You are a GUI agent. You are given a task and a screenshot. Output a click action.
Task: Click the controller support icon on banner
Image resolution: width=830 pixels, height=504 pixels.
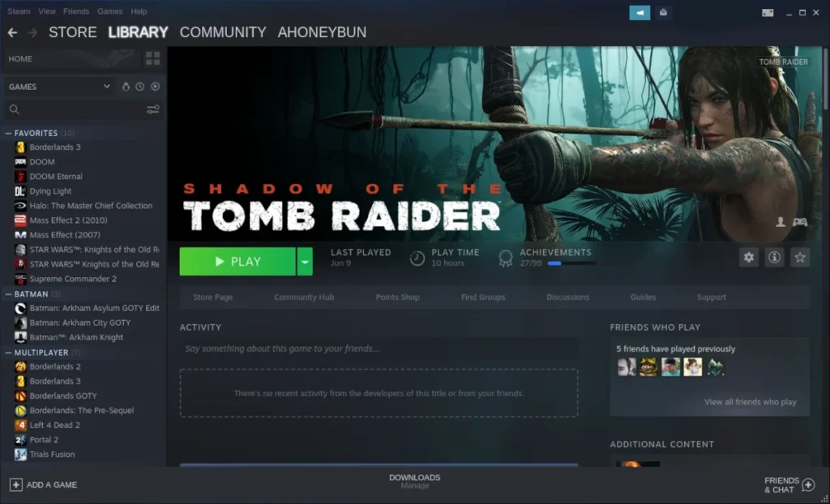pos(800,222)
